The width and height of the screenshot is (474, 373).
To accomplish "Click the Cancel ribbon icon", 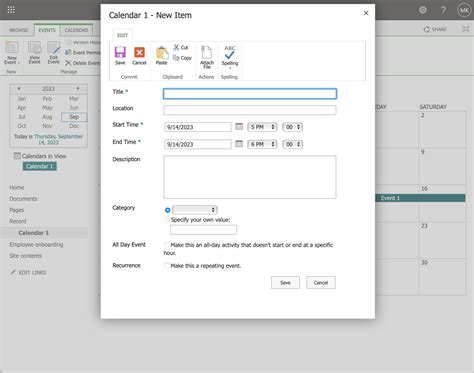I will click(x=139, y=53).
